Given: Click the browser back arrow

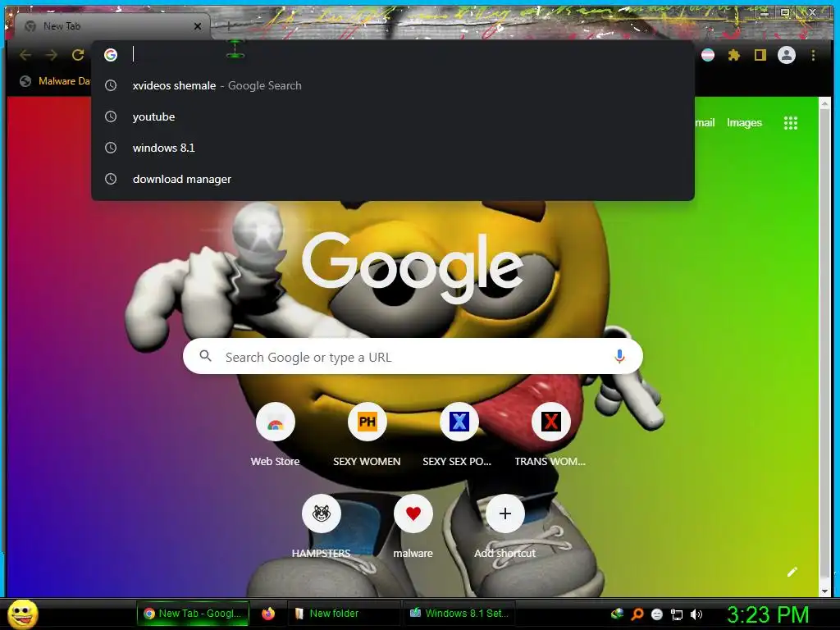Looking at the screenshot, I should coord(25,55).
